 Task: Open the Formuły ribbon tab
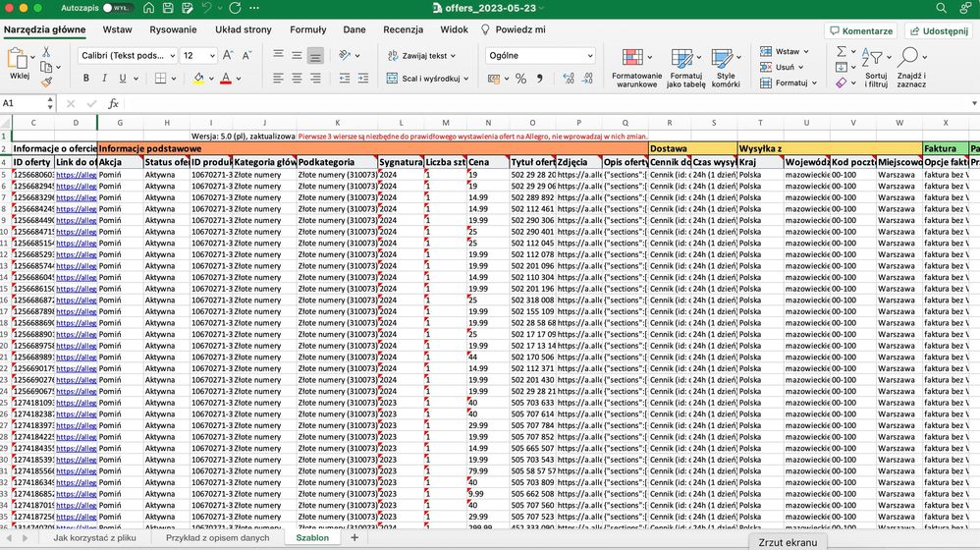[x=307, y=30]
